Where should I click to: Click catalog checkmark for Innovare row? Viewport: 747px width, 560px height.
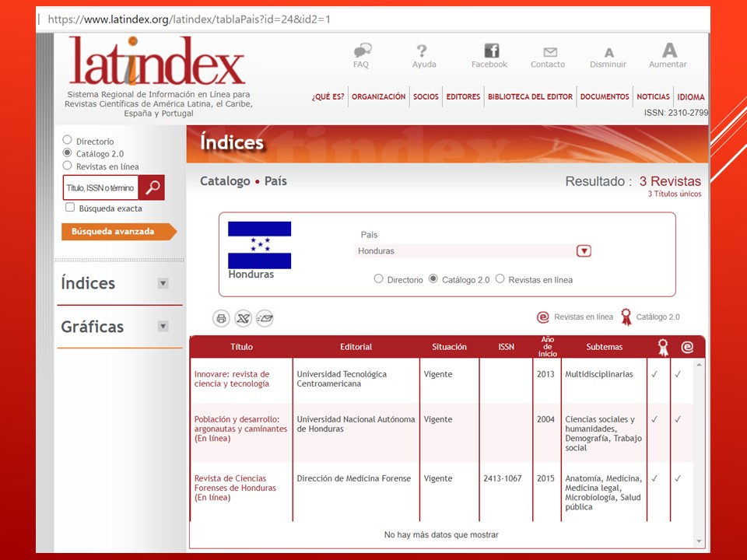654,374
